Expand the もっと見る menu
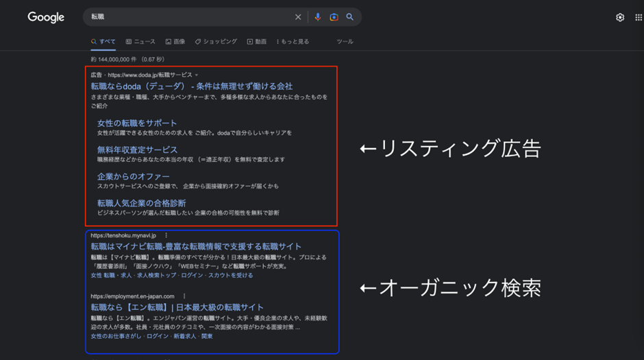Image resolution: width=644 pixels, height=360 pixels. click(293, 42)
